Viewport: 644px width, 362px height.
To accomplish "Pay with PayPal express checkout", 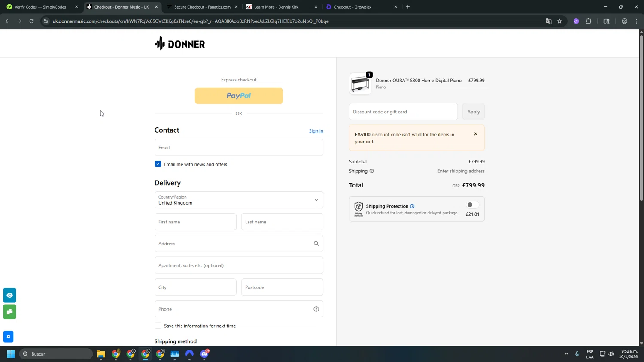I will click(239, 96).
